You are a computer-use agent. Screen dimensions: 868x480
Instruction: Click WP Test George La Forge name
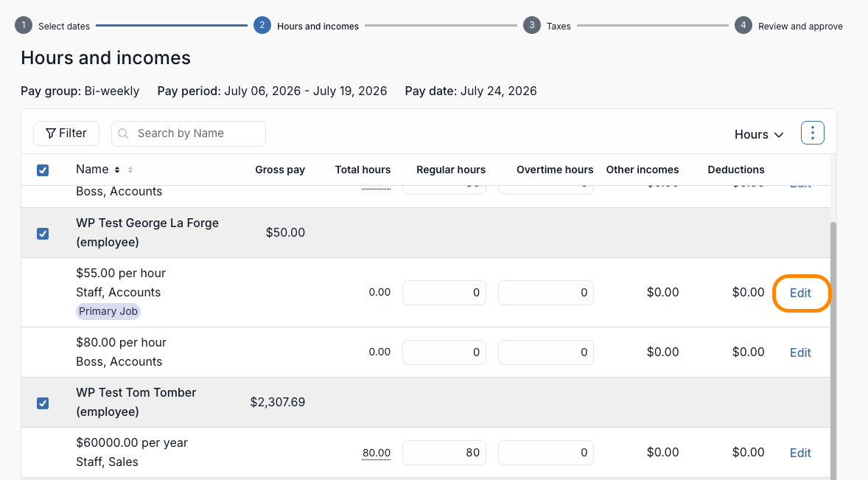tap(147, 232)
